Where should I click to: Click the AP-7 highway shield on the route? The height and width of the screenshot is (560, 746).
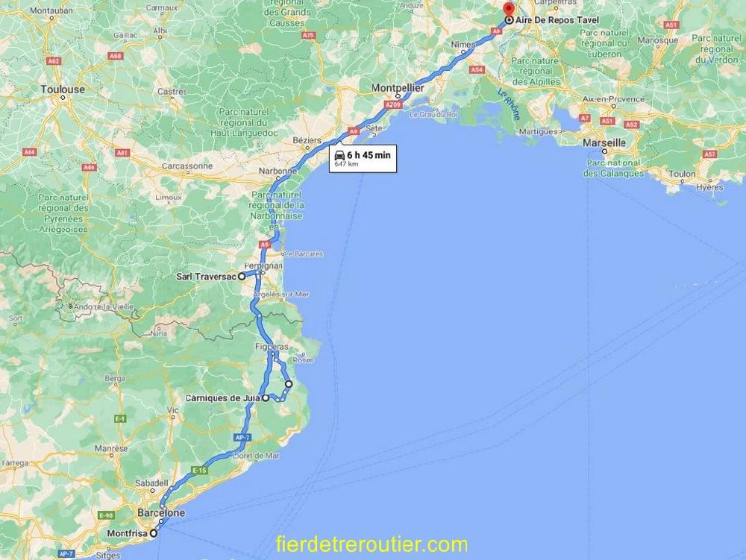click(242, 438)
